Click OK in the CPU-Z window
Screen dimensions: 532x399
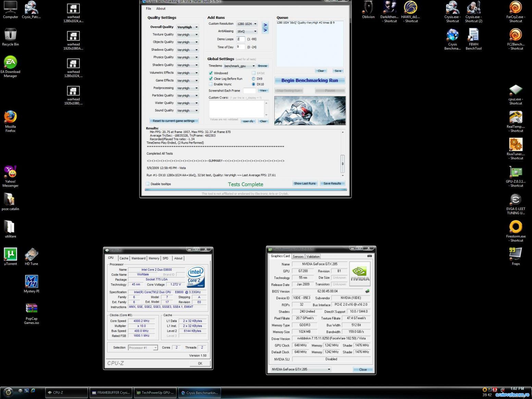(200, 363)
